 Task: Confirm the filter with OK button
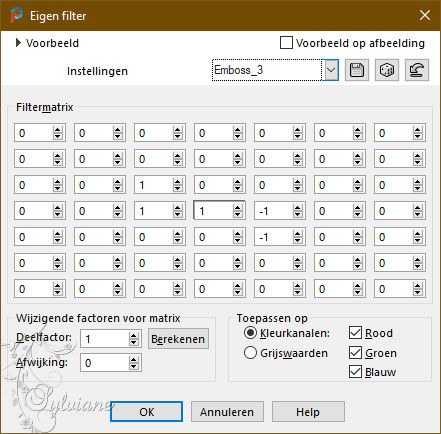coord(147,412)
